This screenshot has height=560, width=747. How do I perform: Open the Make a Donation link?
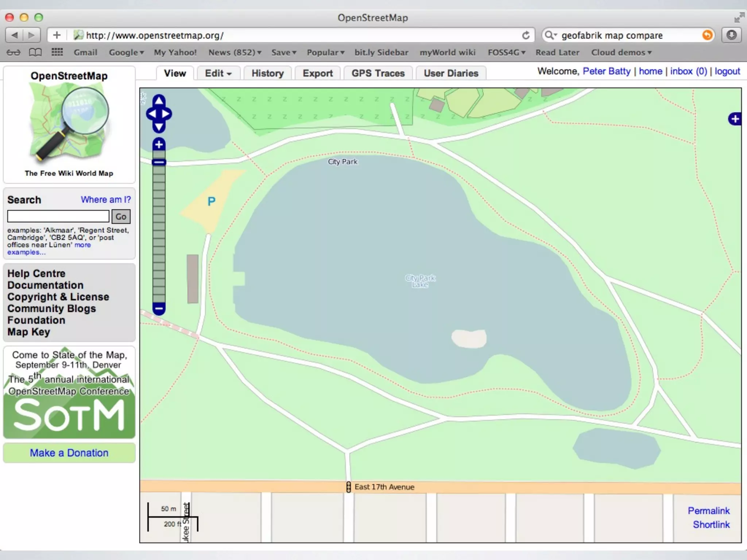click(x=69, y=453)
